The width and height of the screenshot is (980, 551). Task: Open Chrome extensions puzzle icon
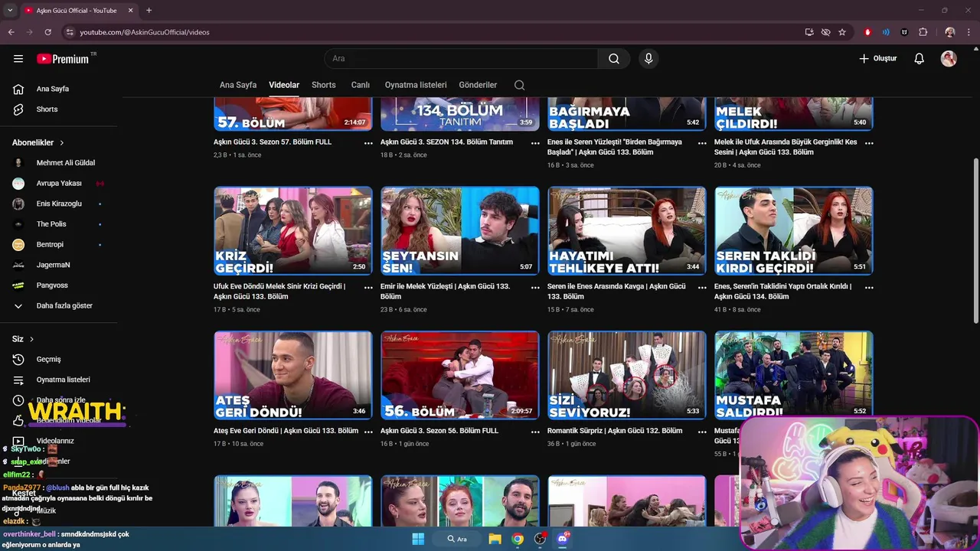pyautogui.click(x=923, y=32)
